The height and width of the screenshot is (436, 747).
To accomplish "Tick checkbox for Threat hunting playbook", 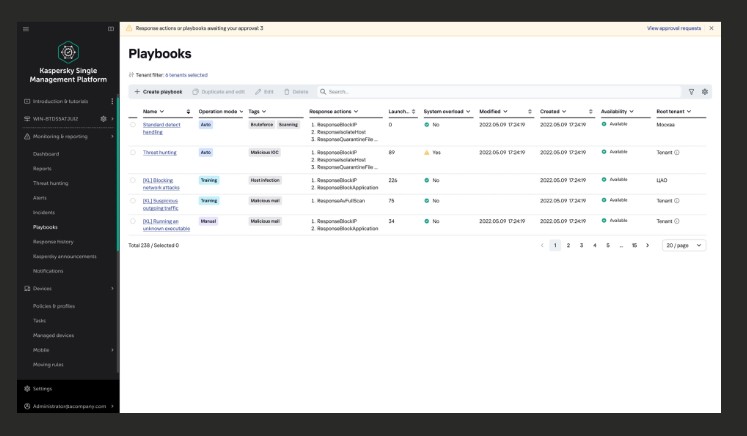I will [133, 152].
